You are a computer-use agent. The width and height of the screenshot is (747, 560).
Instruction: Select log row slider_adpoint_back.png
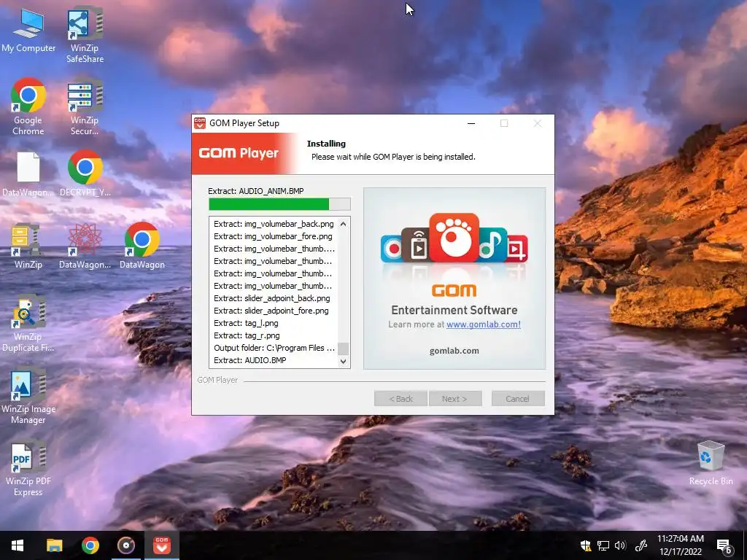pos(274,298)
